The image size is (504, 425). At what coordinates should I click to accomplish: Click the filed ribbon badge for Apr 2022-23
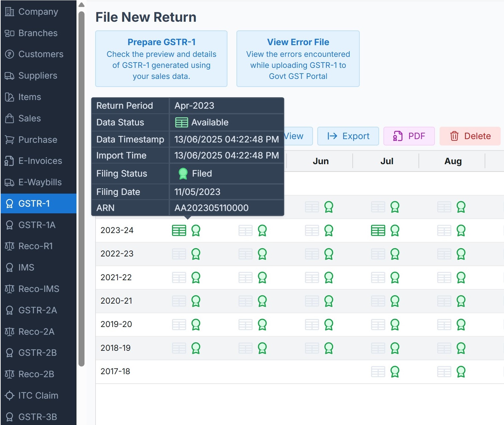tap(196, 254)
